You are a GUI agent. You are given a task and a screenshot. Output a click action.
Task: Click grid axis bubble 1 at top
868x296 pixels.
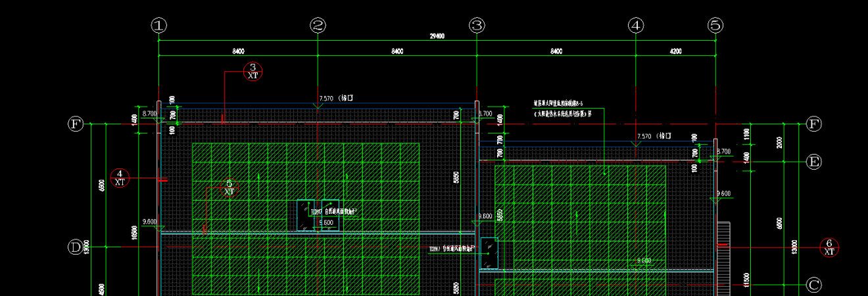coord(158,26)
